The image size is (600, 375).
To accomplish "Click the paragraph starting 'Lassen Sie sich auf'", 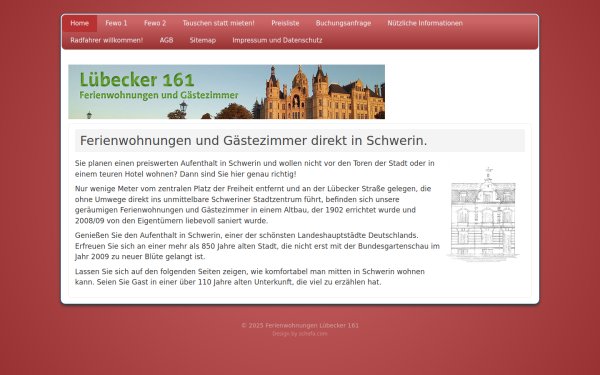I will pos(250,277).
